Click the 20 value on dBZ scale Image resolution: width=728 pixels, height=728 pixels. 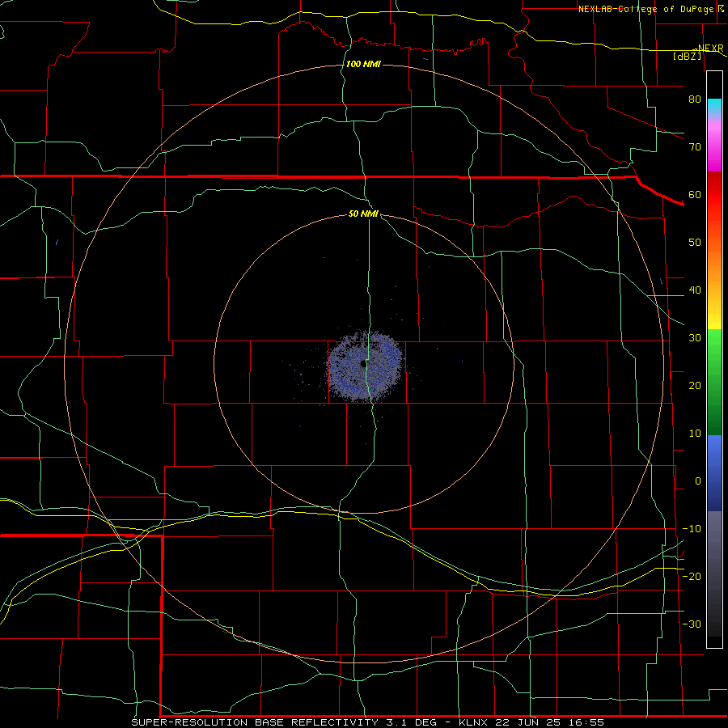695,385
